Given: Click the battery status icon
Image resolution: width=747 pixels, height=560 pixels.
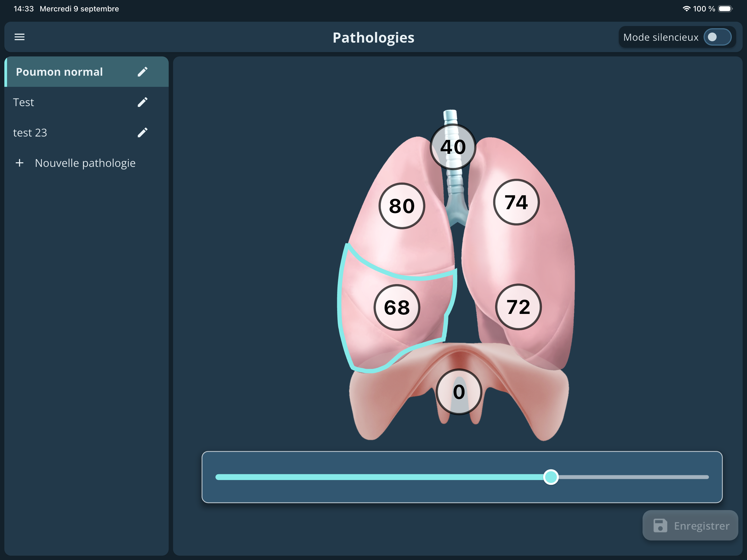Looking at the screenshot, I should [x=725, y=9].
